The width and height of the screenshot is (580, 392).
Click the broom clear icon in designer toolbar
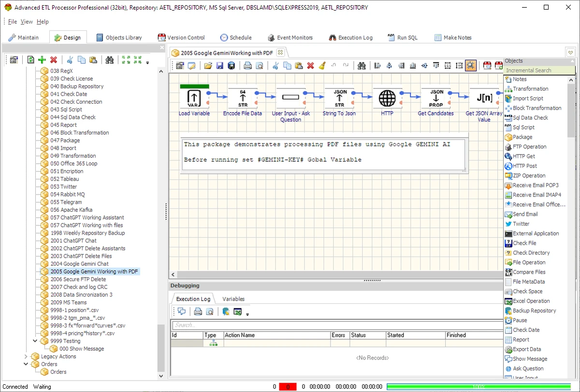point(322,66)
